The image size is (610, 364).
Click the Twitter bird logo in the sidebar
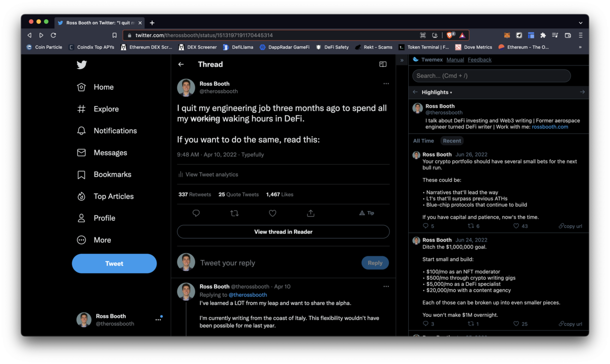coord(81,64)
